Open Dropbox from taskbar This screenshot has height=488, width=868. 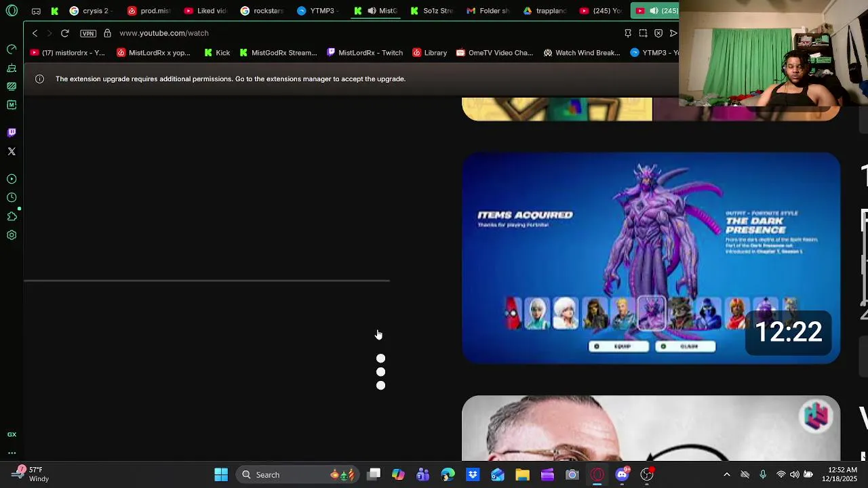pos(473,474)
